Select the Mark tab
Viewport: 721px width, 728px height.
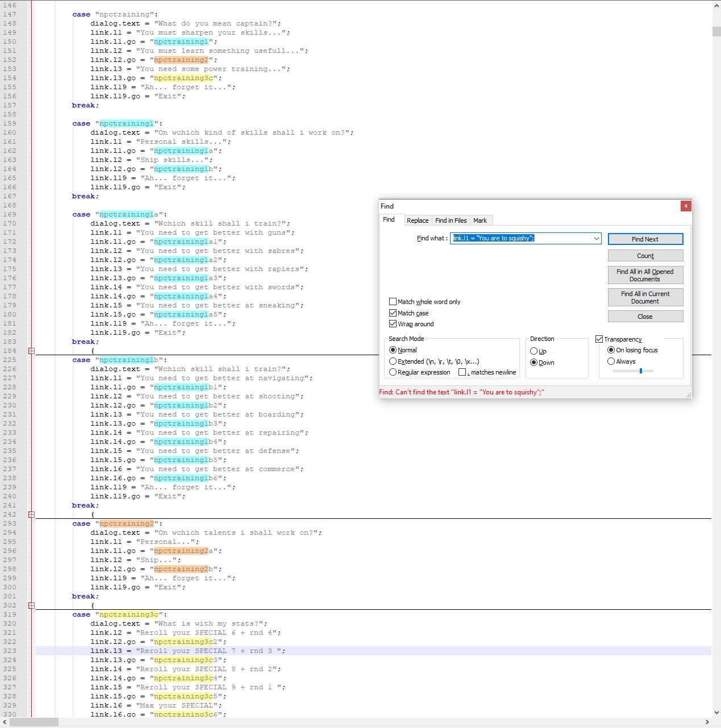(x=480, y=221)
